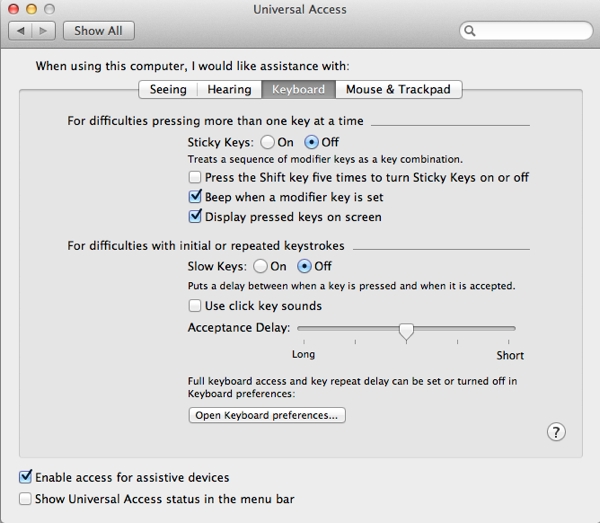The width and height of the screenshot is (600, 523).
Task: Click 'When using this computer' intro text
Action: (x=192, y=66)
